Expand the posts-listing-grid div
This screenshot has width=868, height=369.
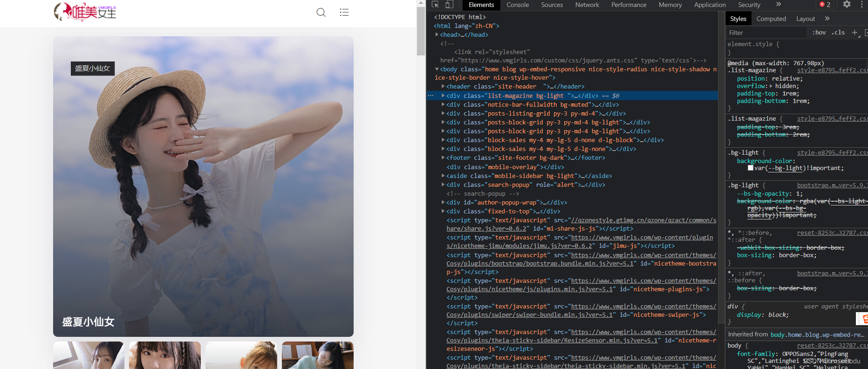click(x=443, y=113)
